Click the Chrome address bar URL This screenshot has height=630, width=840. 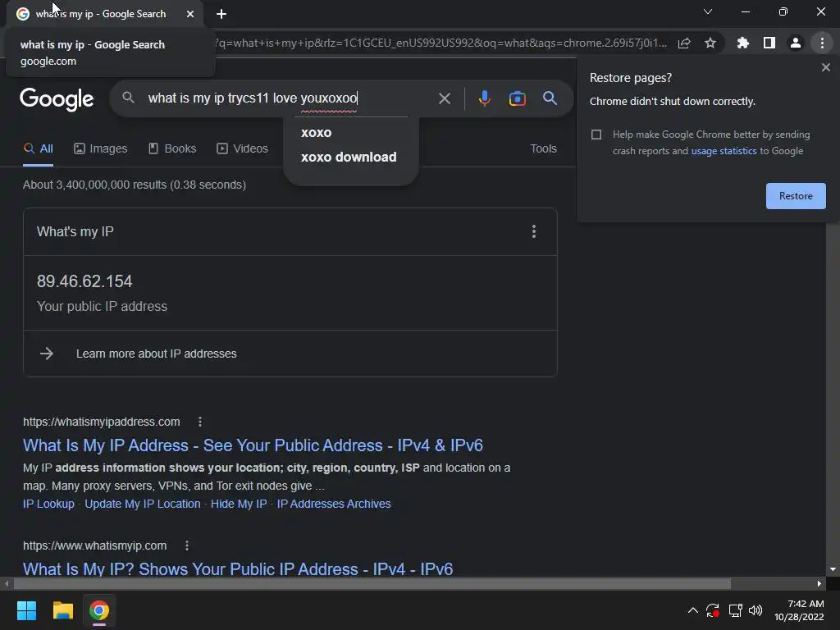442,43
